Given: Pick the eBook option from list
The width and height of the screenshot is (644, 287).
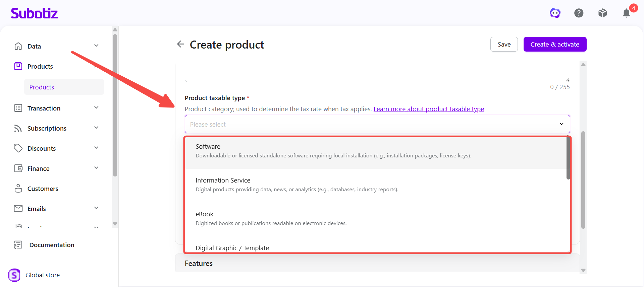Looking at the screenshot, I should (376, 219).
